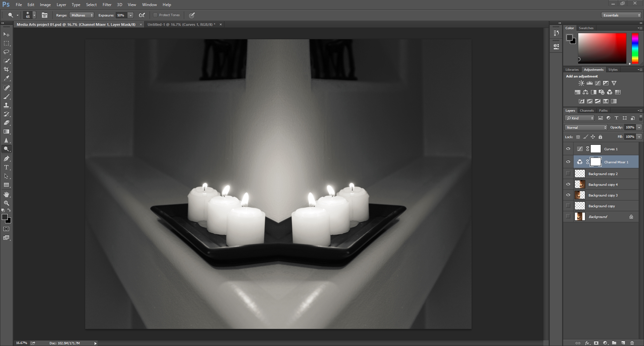Open the Range Midtones dropdown
Image resolution: width=644 pixels, height=346 pixels.
[82, 15]
